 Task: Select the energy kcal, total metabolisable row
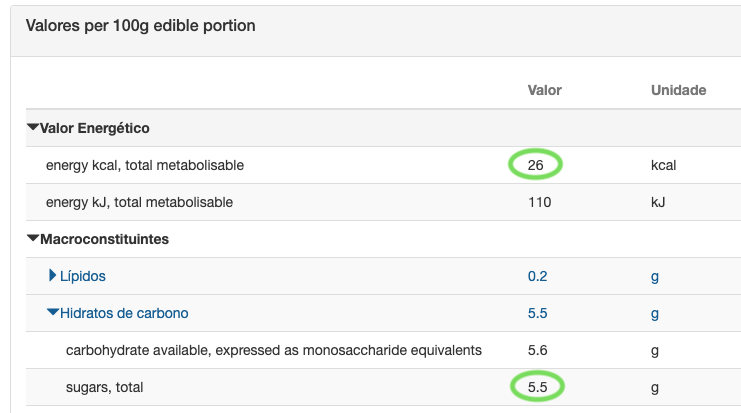(x=383, y=165)
